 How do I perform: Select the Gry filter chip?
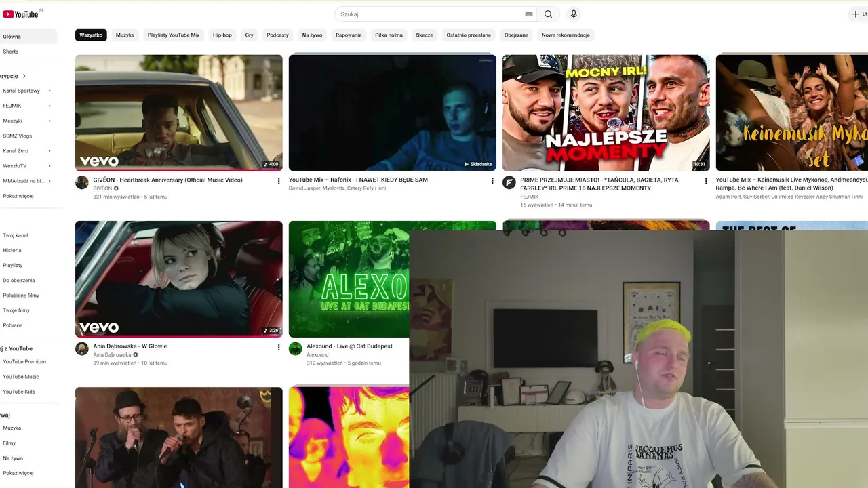coord(249,35)
